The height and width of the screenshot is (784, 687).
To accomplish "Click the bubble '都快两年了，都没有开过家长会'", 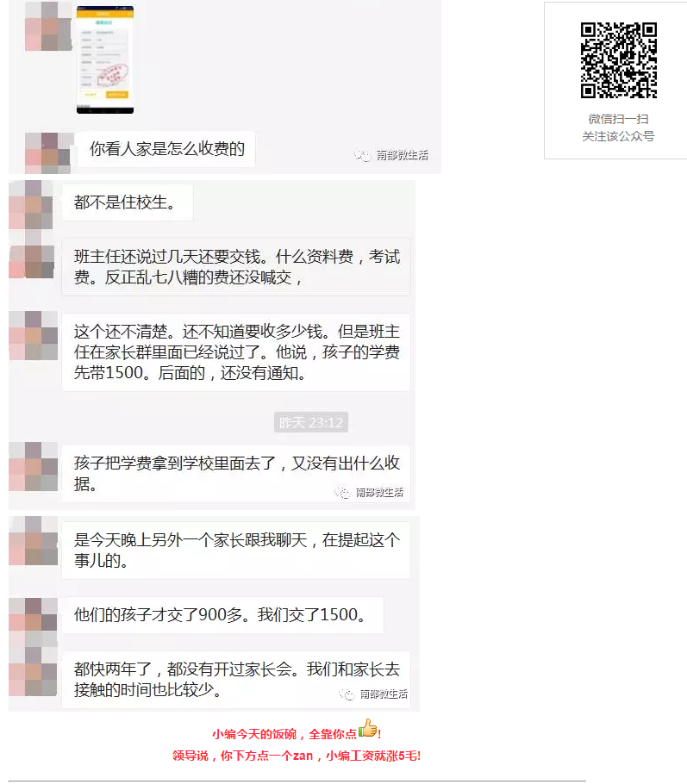I will 236,680.
